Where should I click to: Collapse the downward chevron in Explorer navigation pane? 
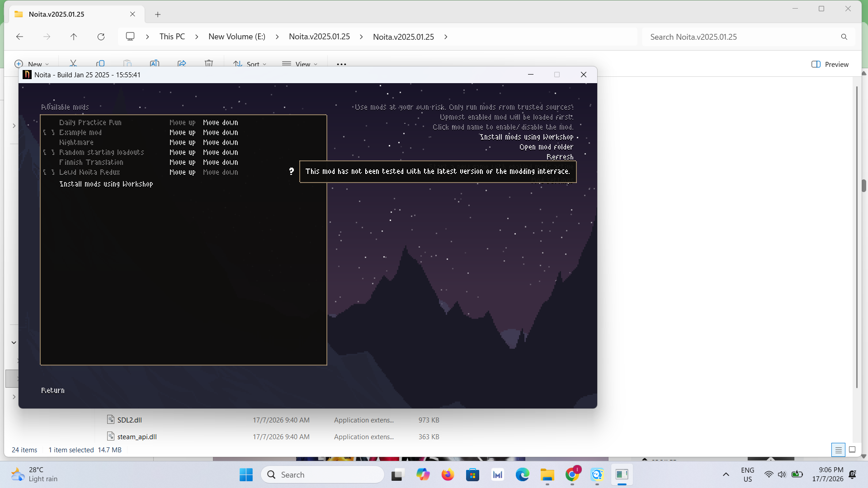pyautogui.click(x=14, y=343)
